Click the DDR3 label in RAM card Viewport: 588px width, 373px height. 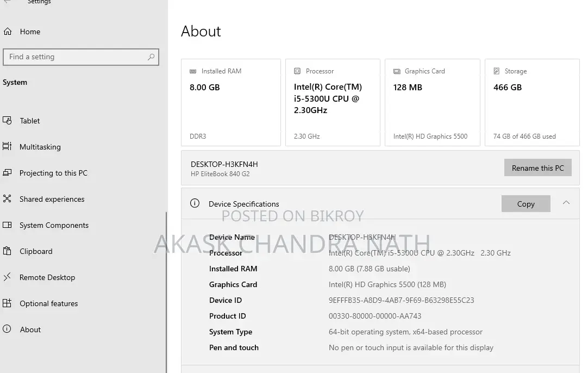tap(198, 136)
